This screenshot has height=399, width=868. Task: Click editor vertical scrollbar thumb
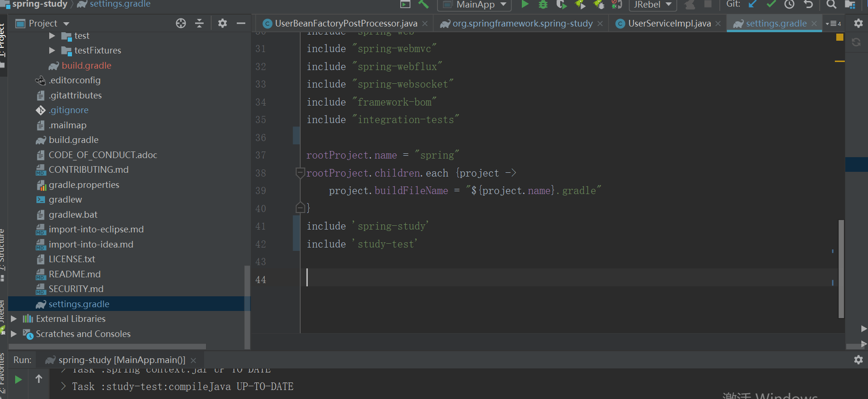pyautogui.click(x=841, y=269)
